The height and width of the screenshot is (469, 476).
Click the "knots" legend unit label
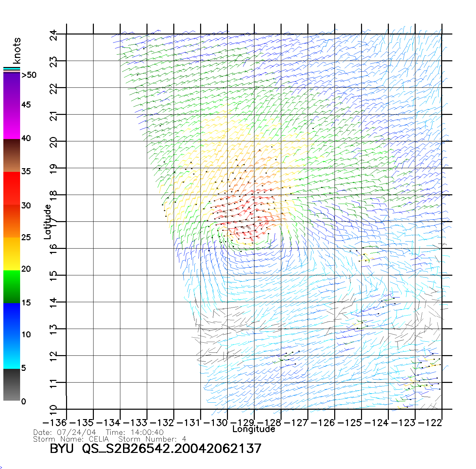pyautogui.click(x=17, y=51)
